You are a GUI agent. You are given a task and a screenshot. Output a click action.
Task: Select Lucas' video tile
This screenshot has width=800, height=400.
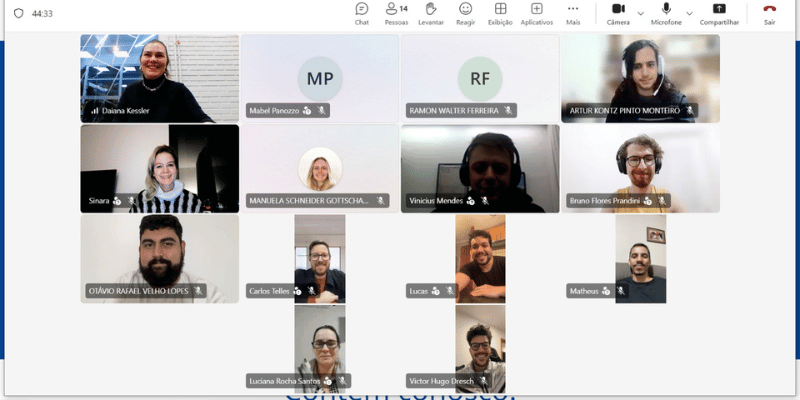[480, 259]
